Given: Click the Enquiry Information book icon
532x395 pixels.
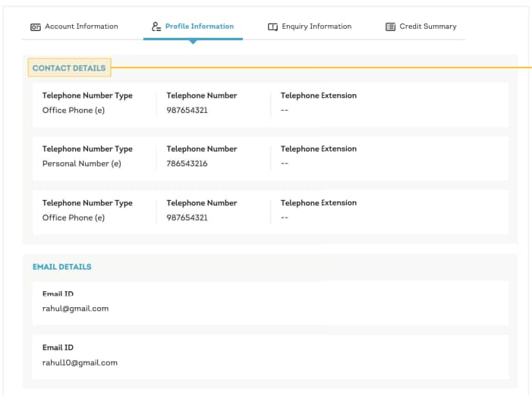Looking at the screenshot, I should [273, 27].
